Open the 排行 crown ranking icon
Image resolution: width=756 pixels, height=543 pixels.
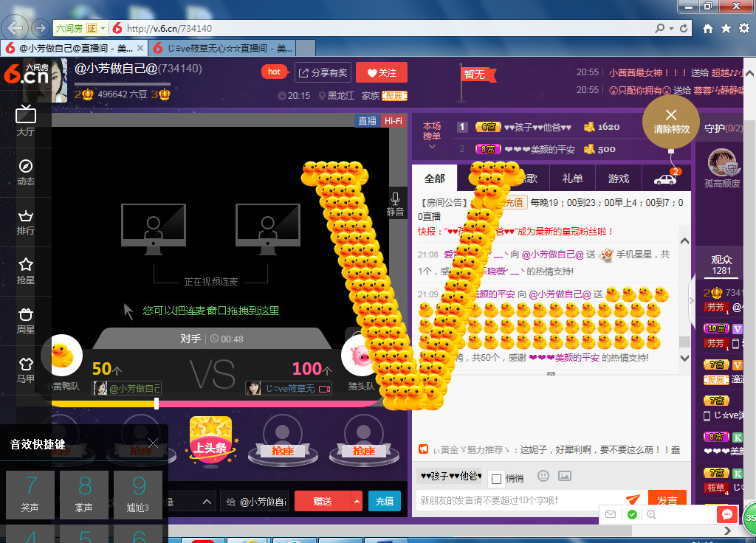click(26, 216)
